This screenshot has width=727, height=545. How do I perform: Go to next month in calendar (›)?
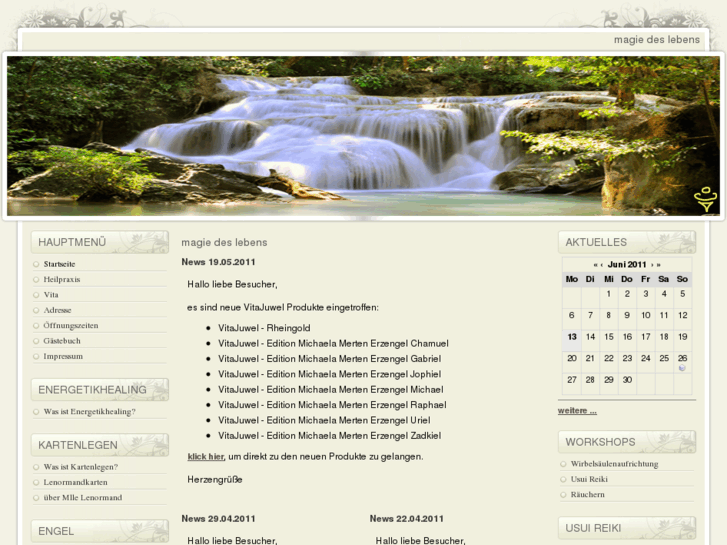[652, 265]
